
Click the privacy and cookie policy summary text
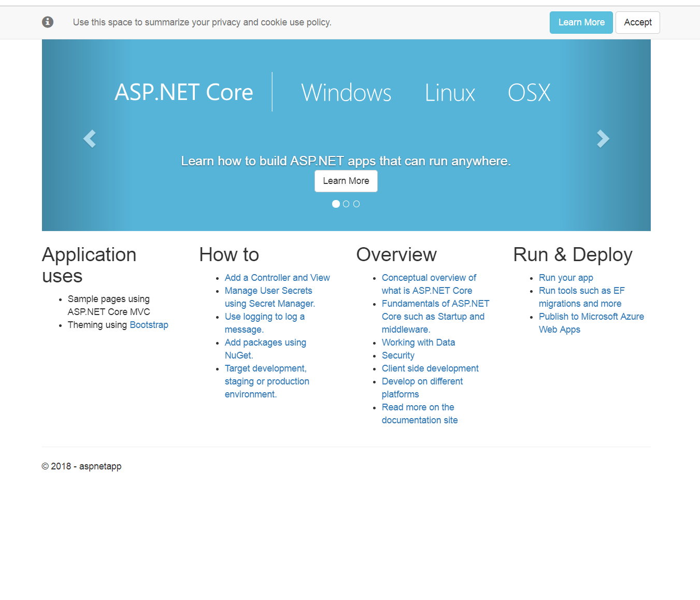[202, 22]
